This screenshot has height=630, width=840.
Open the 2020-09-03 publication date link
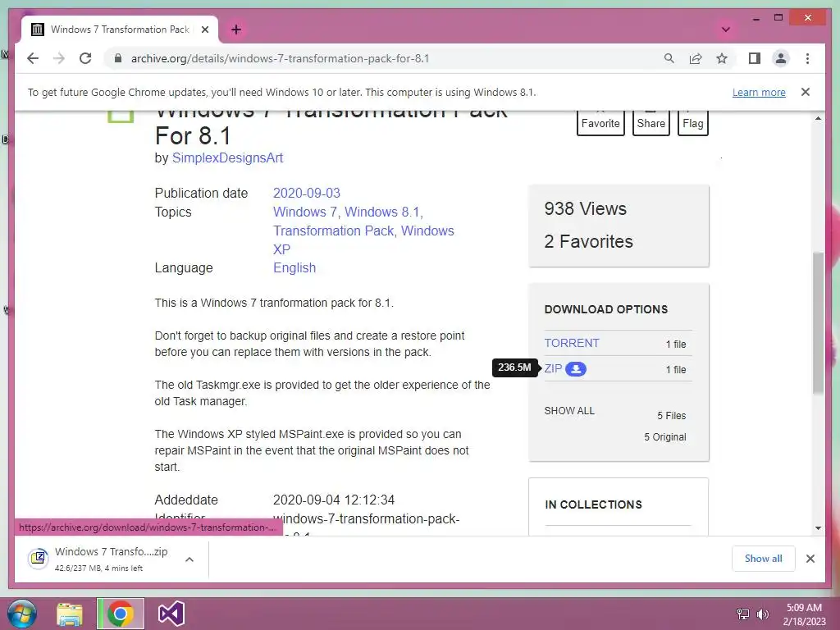pyautogui.click(x=307, y=193)
